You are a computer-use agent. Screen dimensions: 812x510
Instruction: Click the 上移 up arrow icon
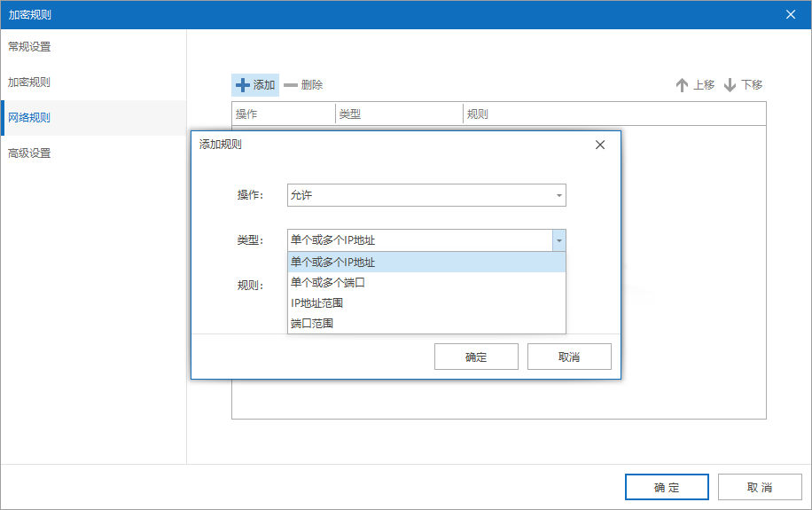(682, 85)
